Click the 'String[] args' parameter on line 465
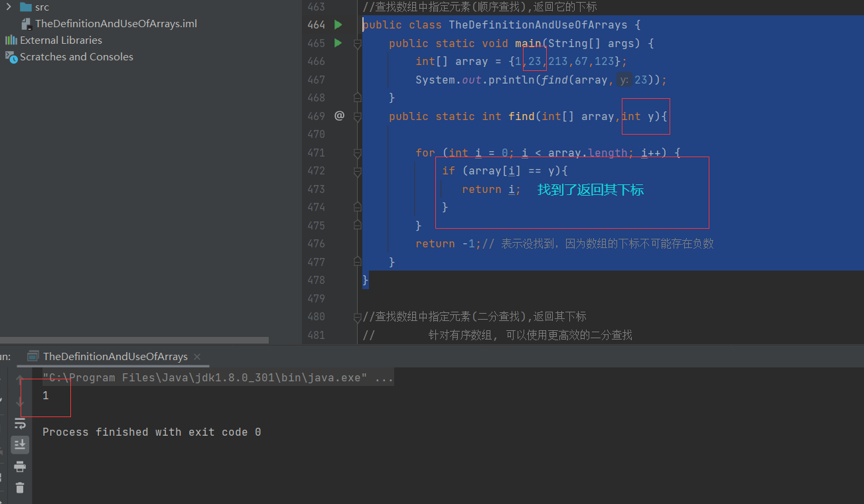 click(x=591, y=43)
